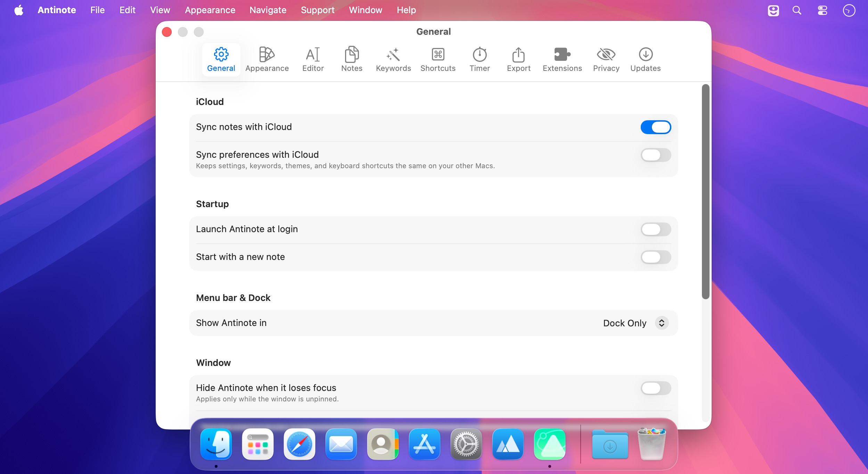Open Finder from the Dock

point(216,444)
